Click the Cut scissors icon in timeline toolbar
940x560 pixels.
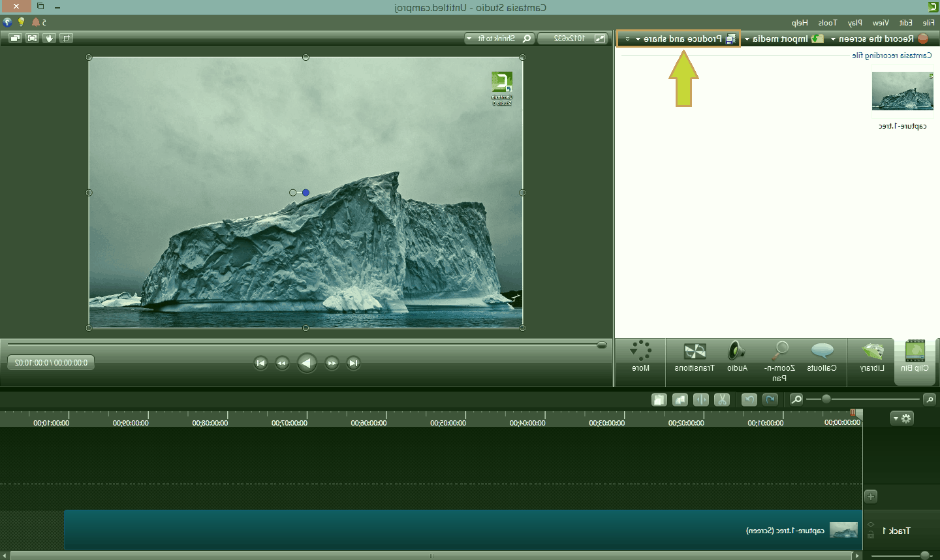coord(722,399)
